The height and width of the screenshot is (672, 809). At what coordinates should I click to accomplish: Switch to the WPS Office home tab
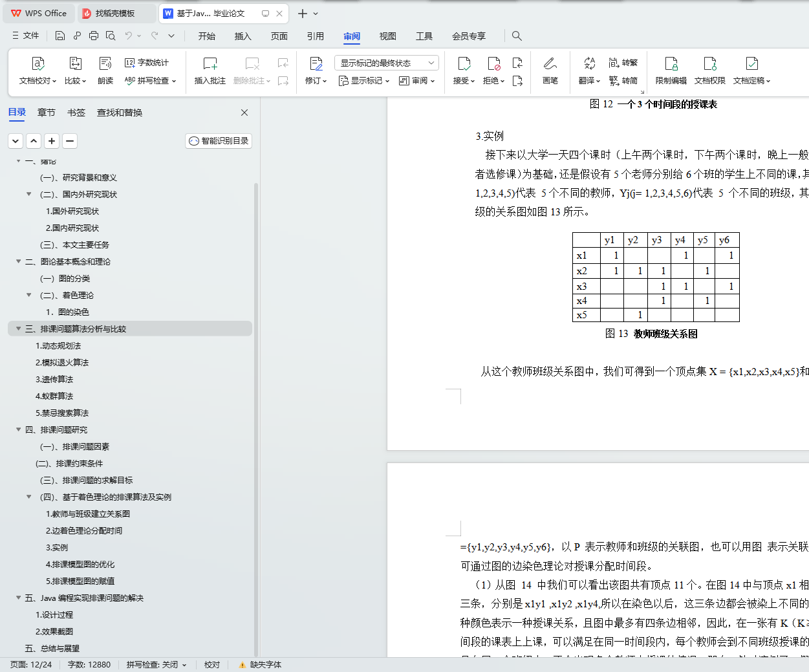[x=39, y=14]
